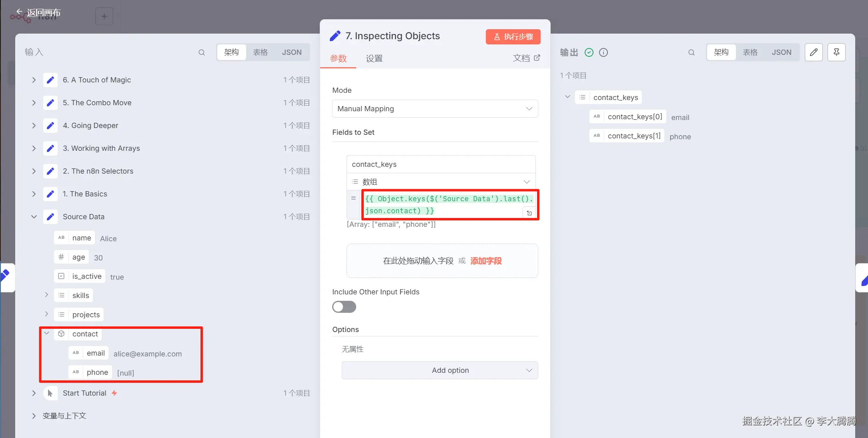This screenshot has height=438, width=868.
Task: Click the Source Data node pencil icon
Action: pyautogui.click(x=50, y=217)
